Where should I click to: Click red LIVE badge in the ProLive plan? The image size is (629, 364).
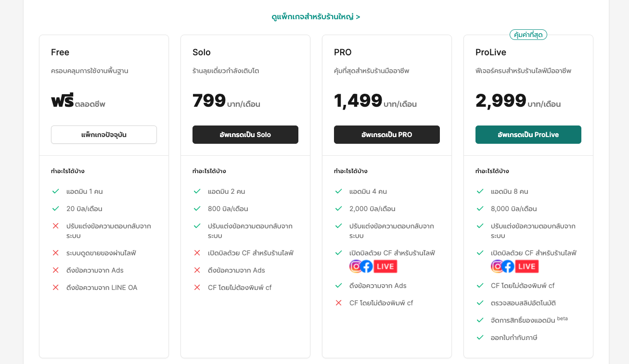tap(527, 266)
